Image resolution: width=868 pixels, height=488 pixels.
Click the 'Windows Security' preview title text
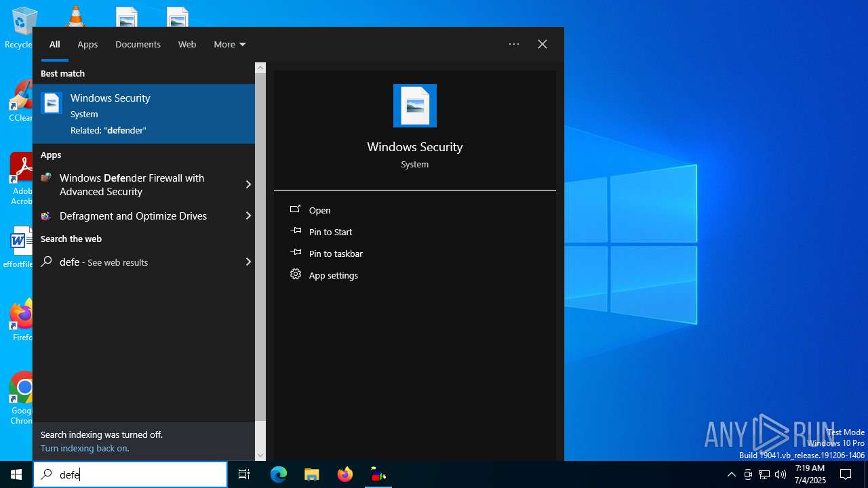tap(415, 146)
